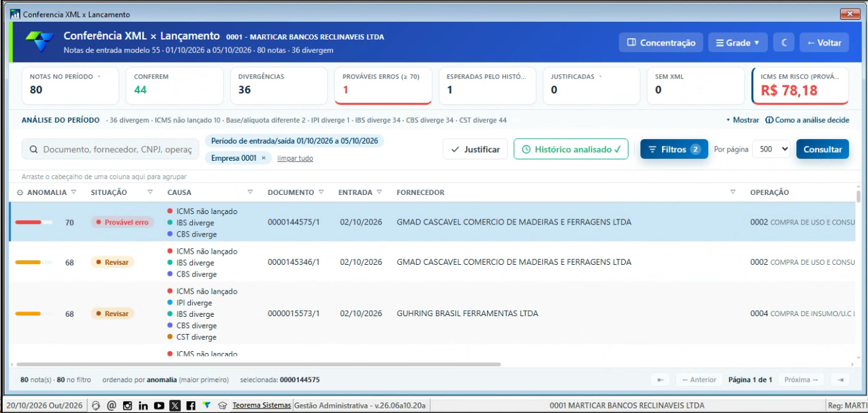Open Como a análise decide info link
868x413 pixels.
[x=807, y=120]
